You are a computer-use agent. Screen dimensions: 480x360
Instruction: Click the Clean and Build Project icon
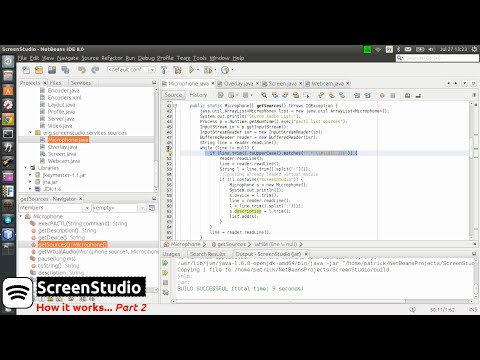pos(177,70)
